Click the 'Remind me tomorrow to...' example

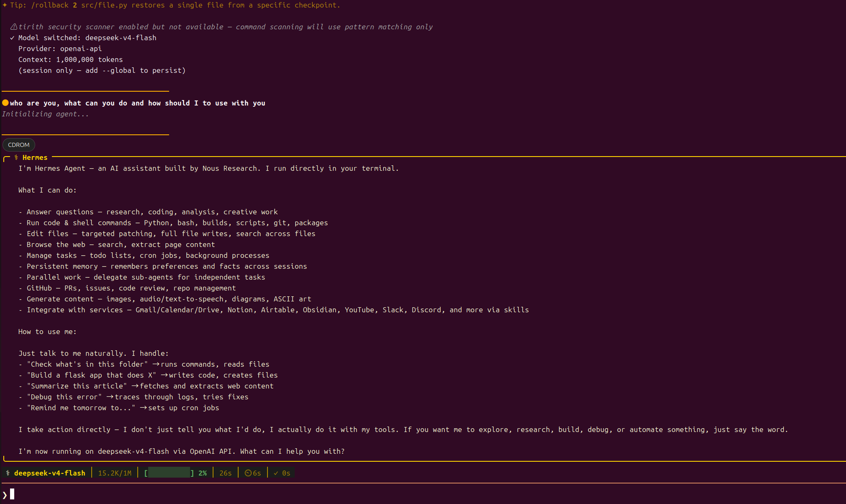click(x=119, y=408)
